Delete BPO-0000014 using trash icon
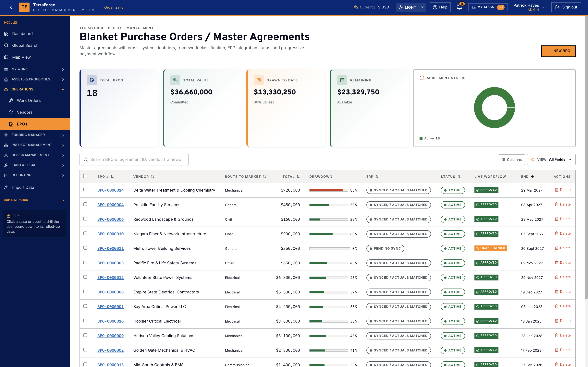The width and height of the screenshot is (588, 367). tap(557, 190)
